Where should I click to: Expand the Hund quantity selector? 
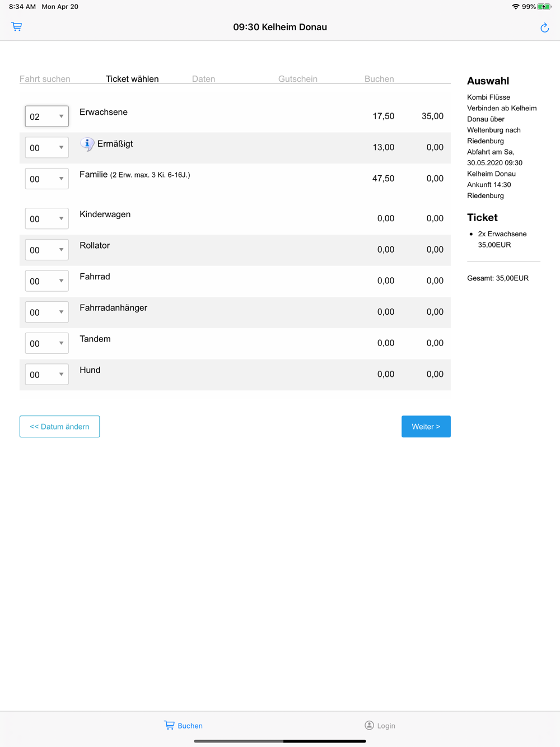point(46,375)
